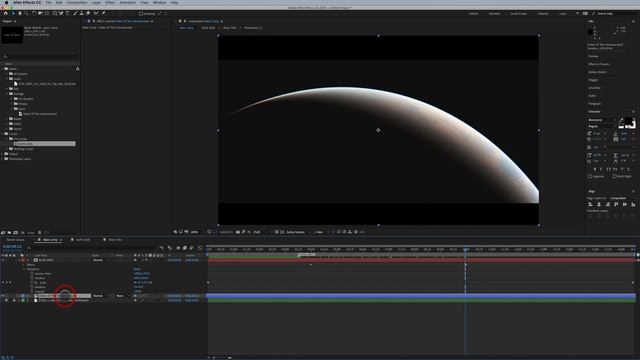Viewport: 640px width, 360px height.
Task: Toggle stopwatch for Position property
Action: pyautogui.click(x=31, y=278)
